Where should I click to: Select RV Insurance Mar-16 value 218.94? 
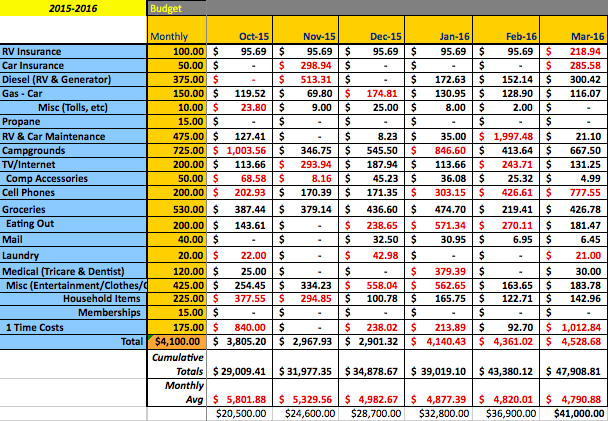click(574, 51)
